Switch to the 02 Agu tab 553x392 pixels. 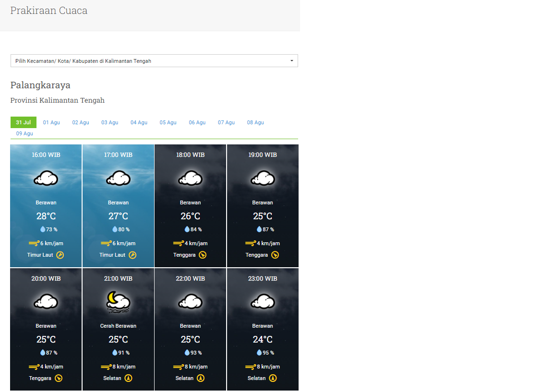point(81,122)
